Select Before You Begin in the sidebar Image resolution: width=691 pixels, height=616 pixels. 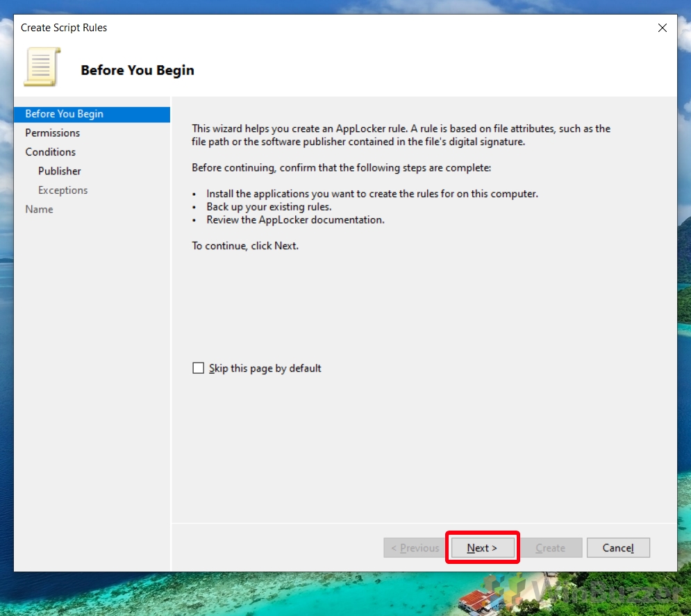coord(65,114)
